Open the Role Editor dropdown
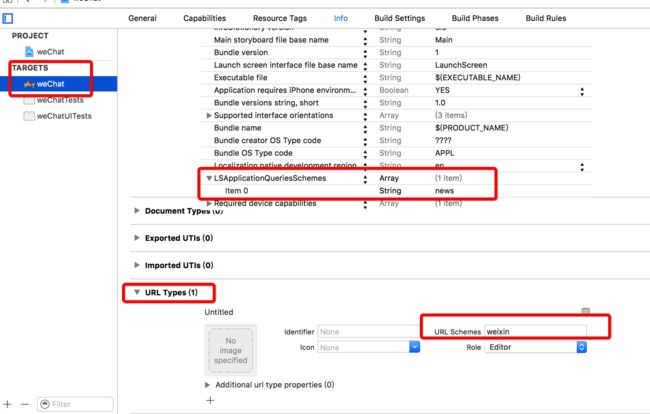 tap(535, 347)
